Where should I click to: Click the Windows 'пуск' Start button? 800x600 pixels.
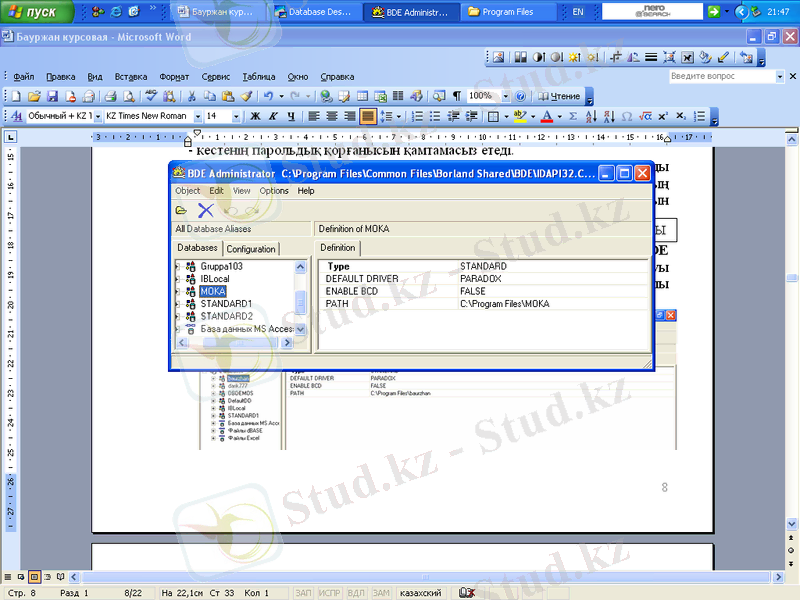click(36, 11)
